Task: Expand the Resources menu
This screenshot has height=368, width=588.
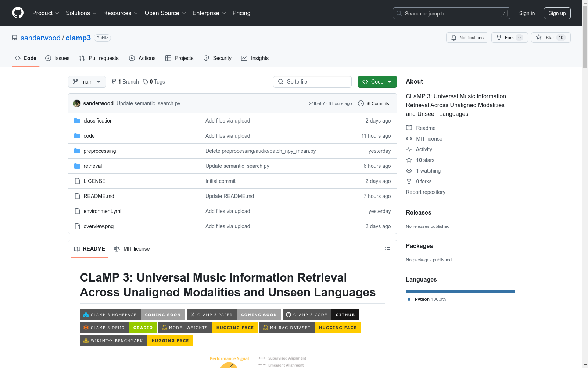Action: 121,13
